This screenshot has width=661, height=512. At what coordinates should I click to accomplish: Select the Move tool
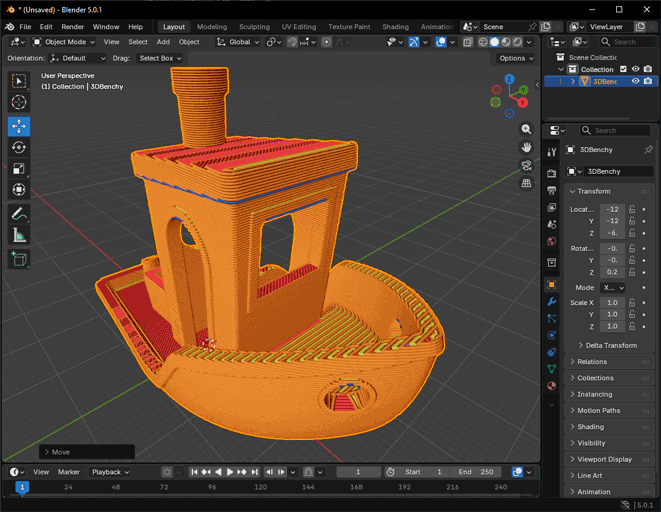click(19, 126)
